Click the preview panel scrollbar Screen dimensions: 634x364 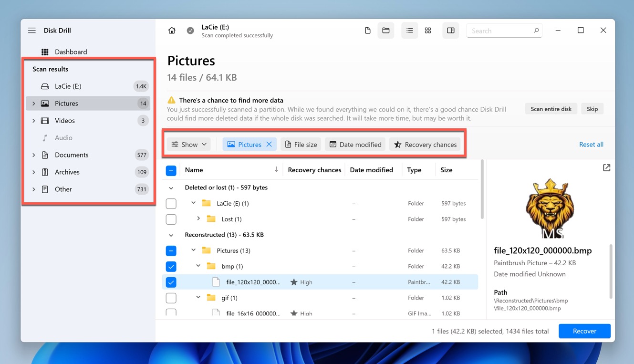tap(611, 272)
